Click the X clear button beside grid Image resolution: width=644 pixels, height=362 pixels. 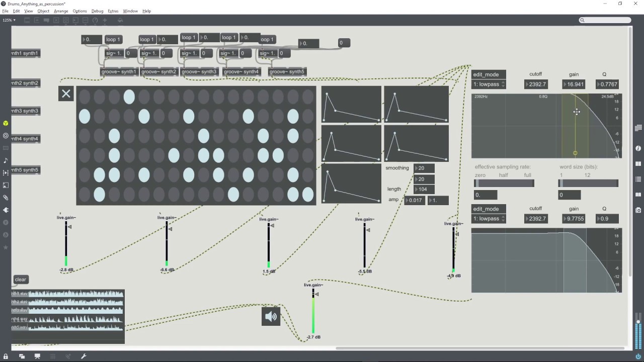tap(66, 94)
